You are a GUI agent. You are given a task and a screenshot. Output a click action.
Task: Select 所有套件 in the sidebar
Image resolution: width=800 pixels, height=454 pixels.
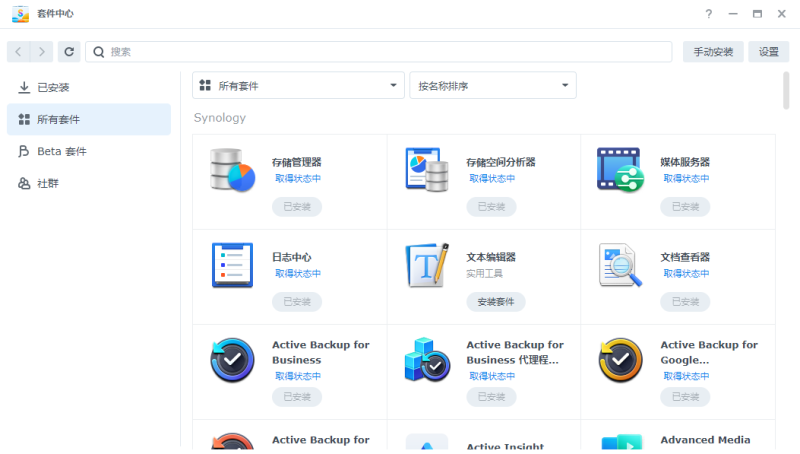(89, 119)
